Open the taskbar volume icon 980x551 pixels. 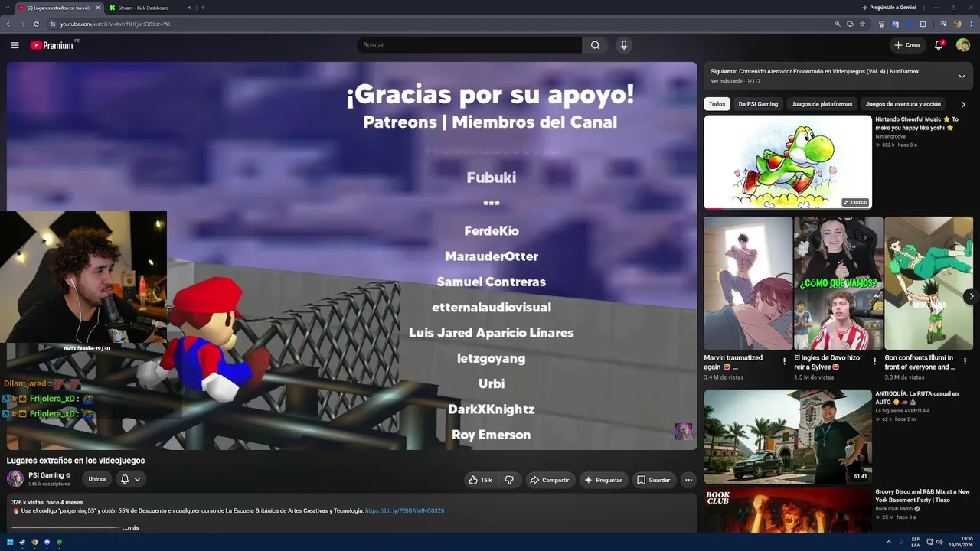point(939,542)
